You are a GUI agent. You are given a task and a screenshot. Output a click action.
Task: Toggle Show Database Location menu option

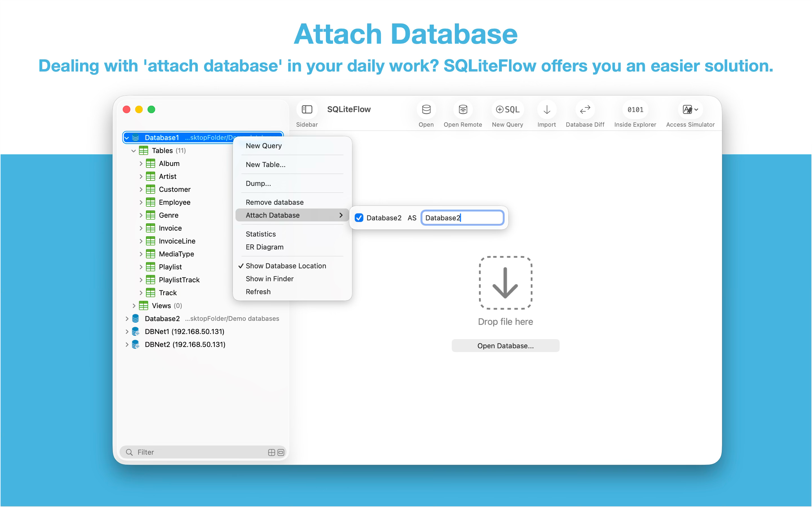click(286, 266)
